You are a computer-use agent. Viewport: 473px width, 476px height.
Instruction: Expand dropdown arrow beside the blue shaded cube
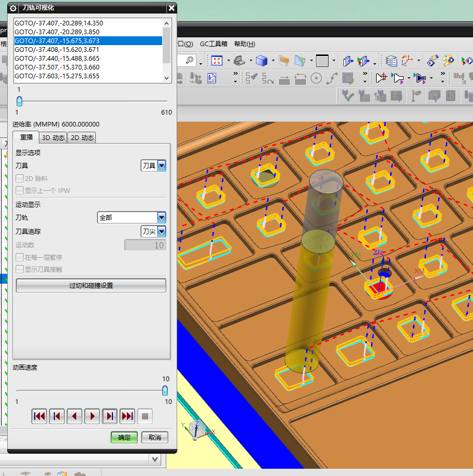tap(273, 61)
